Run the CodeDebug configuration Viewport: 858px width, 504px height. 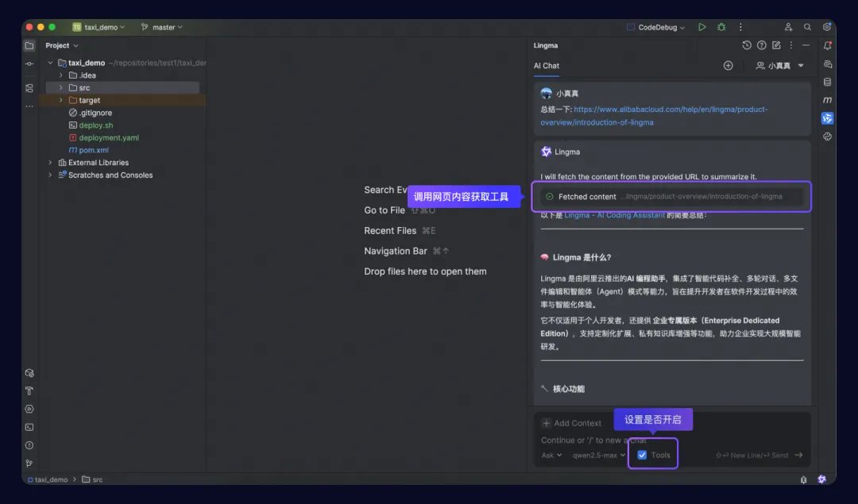[702, 27]
